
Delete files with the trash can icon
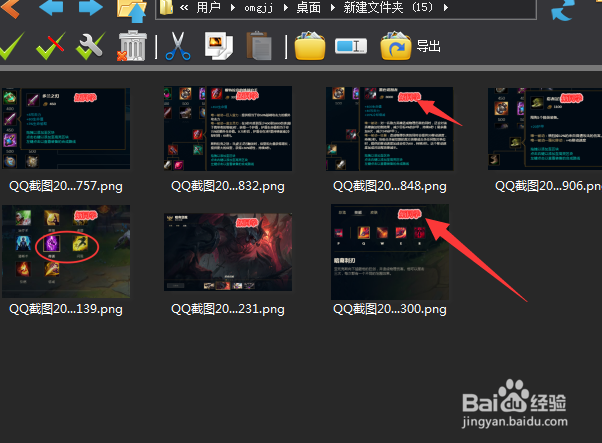pyautogui.click(x=132, y=46)
